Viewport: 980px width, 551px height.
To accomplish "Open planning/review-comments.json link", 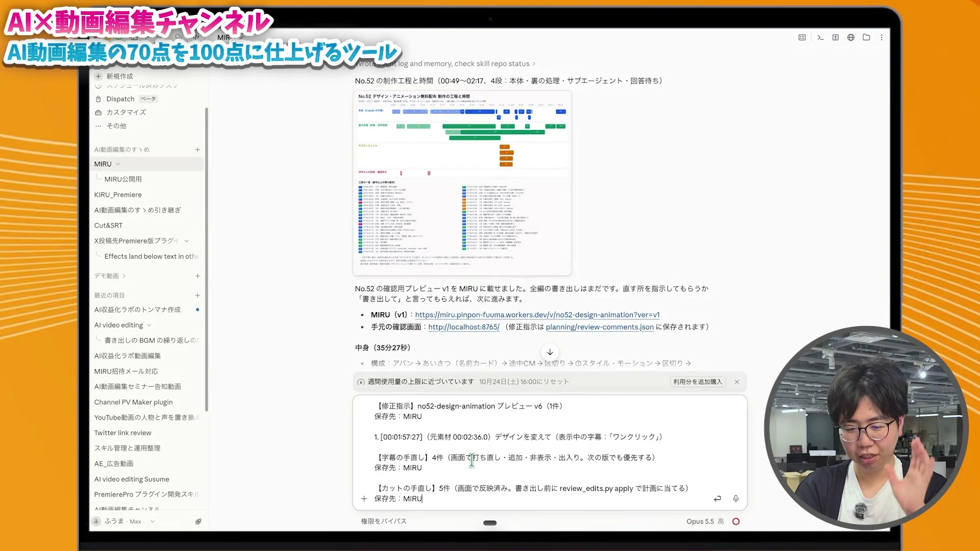I will [x=599, y=327].
